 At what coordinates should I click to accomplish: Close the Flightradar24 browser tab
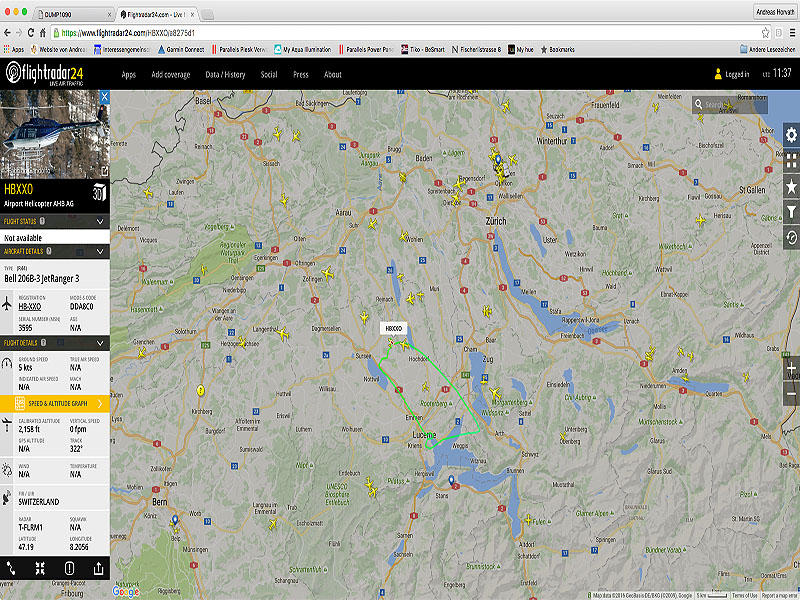click(x=192, y=14)
